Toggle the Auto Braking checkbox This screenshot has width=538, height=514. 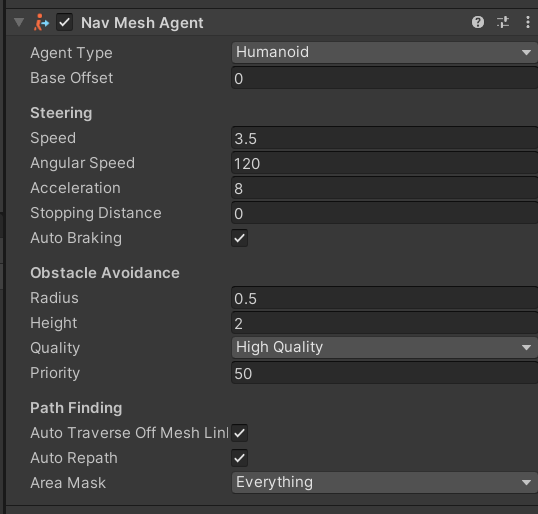pyautogui.click(x=239, y=238)
